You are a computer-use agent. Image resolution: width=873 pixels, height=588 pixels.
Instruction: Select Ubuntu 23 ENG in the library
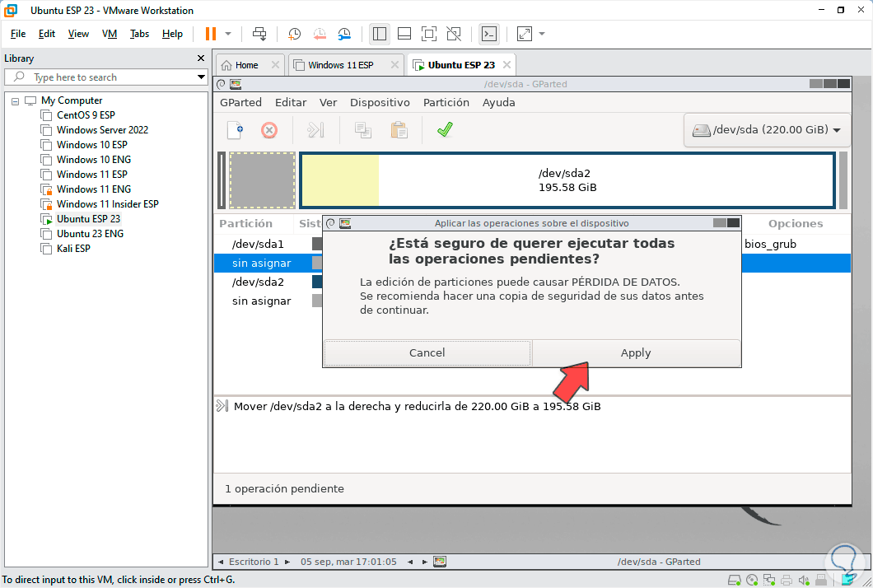(91, 233)
